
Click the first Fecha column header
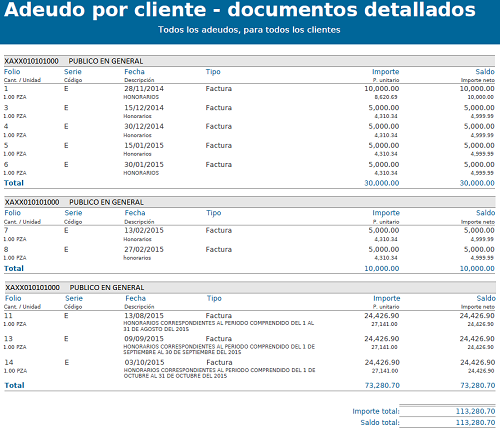click(x=134, y=72)
